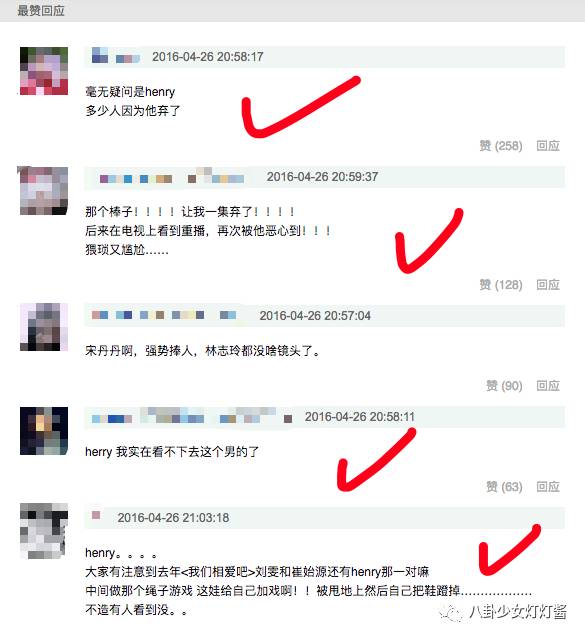
Task: Open blurred username beside 2016-04-26 20:58:17
Action: pyautogui.click(x=116, y=56)
